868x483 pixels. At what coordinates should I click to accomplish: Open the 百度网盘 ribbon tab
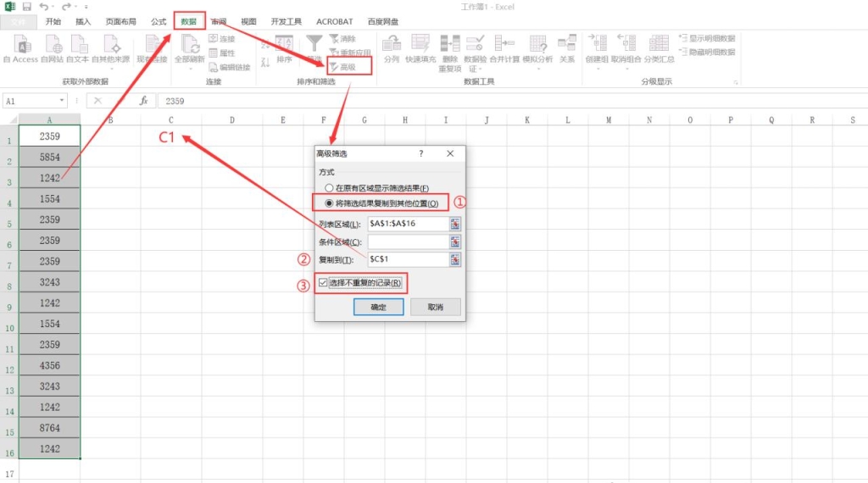[383, 21]
